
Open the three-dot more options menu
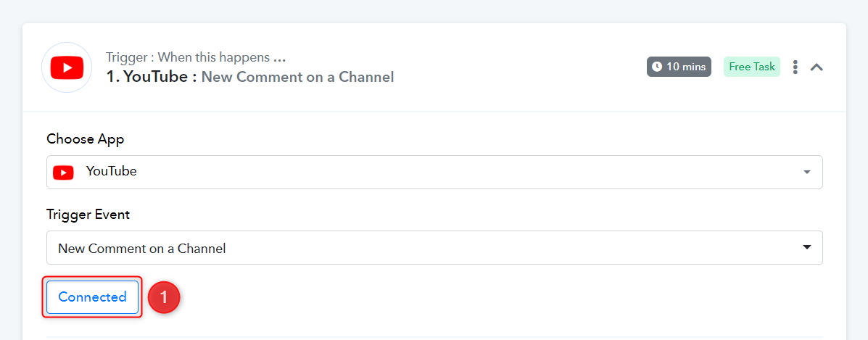[795, 67]
